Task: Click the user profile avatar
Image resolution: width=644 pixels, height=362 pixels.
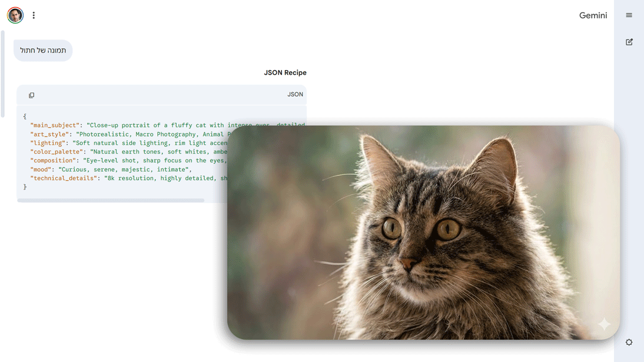Action: pos(15,15)
